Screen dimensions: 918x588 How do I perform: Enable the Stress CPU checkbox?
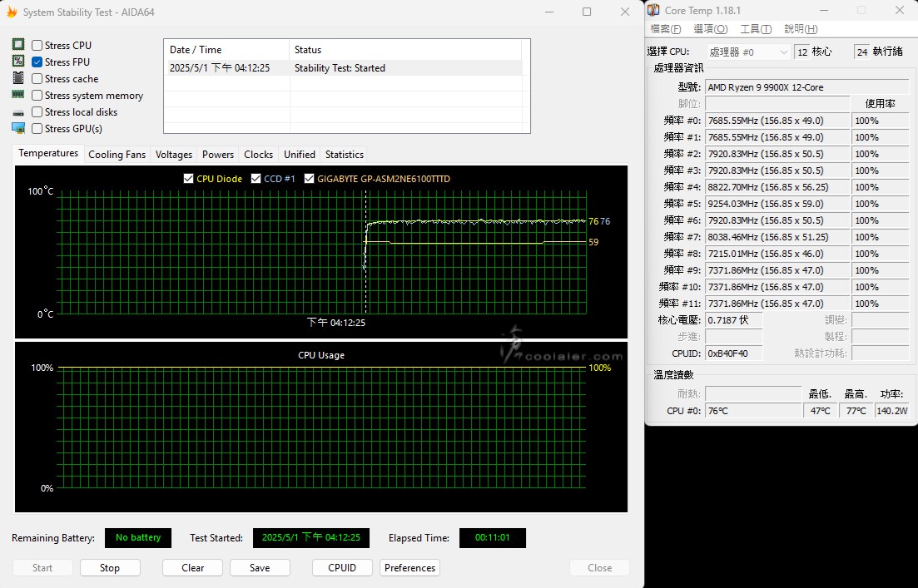[37, 45]
